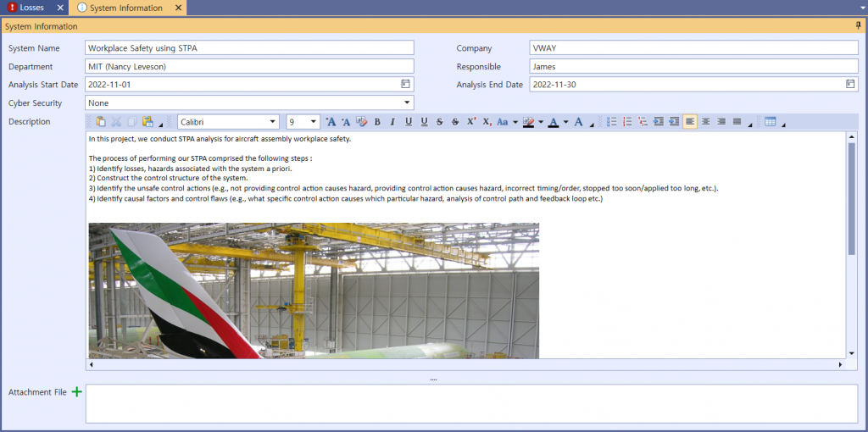Increase paragraph indent
868x432 pixels.
pyautogui.click(x=674, y=122)
